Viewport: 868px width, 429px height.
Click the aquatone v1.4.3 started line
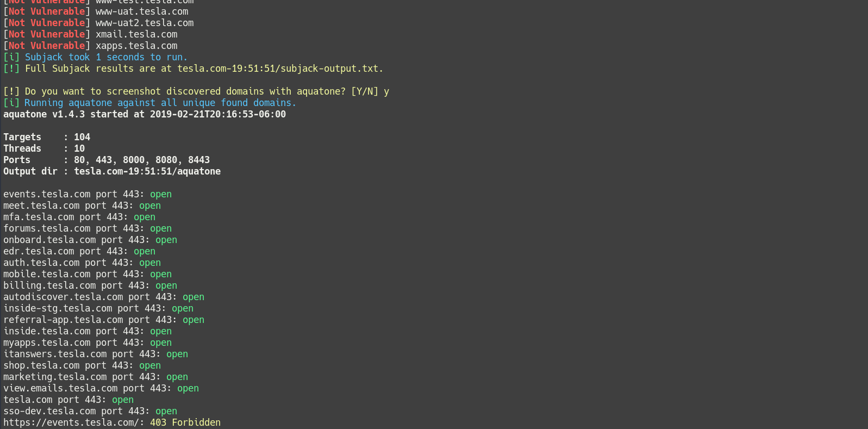coord(145,114)
